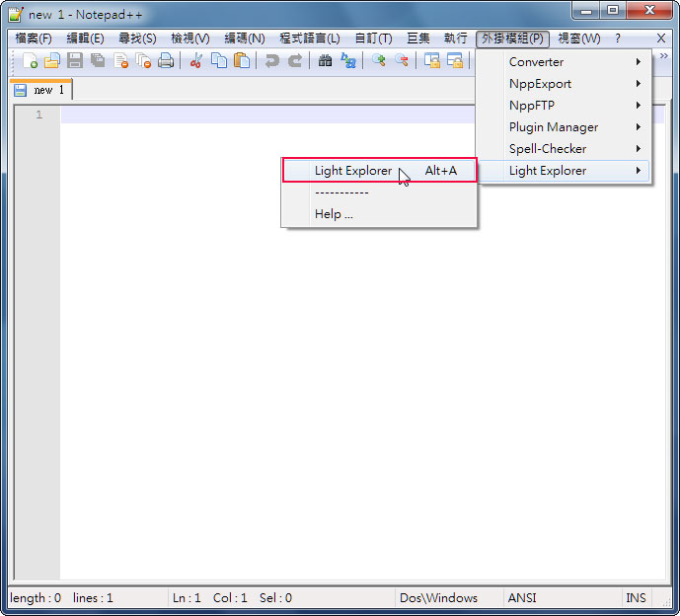This screenshot has height=616, width=680.
Task: Open Find with the binoculars icon
Action: coord(325,60)
